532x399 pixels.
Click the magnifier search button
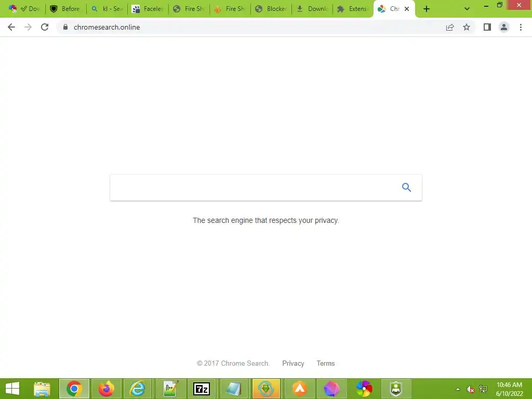point(406,187)
